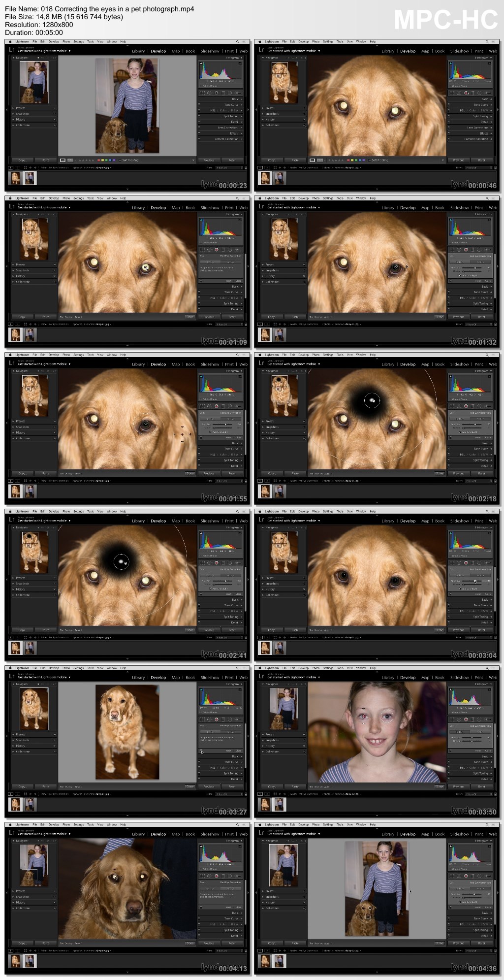
Task: Open identity plate dropdown in 00:00:23 frame
Action: coord(69,51)
